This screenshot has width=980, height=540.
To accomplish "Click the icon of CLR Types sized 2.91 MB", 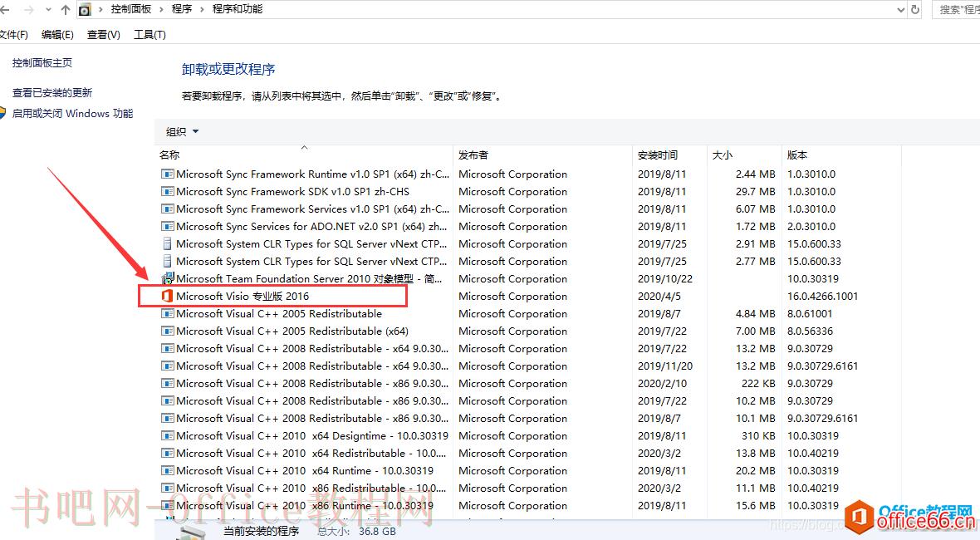I will coord(167,243).
